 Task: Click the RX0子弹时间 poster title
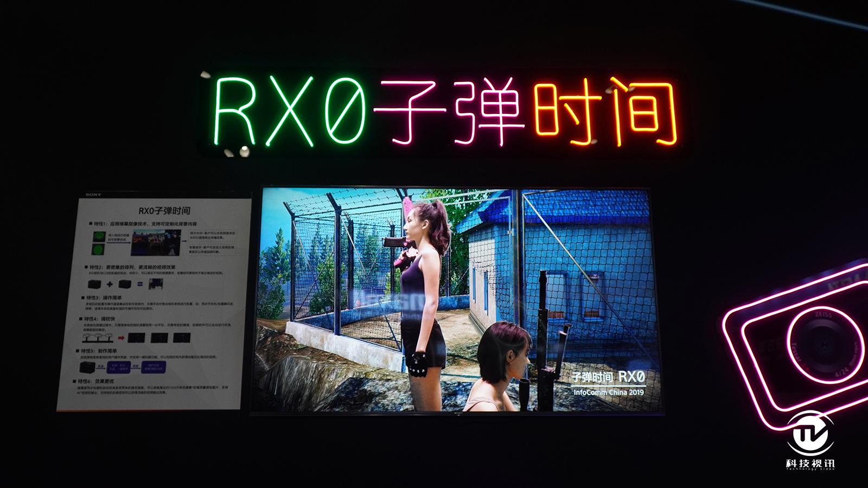coord(164,209)
